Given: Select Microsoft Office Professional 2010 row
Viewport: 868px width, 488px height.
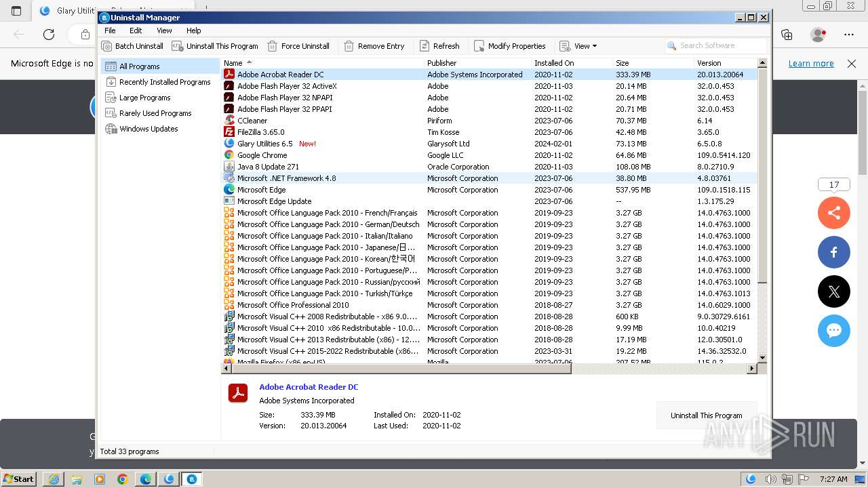Looking at the screenshot, I should coord(489,305).
